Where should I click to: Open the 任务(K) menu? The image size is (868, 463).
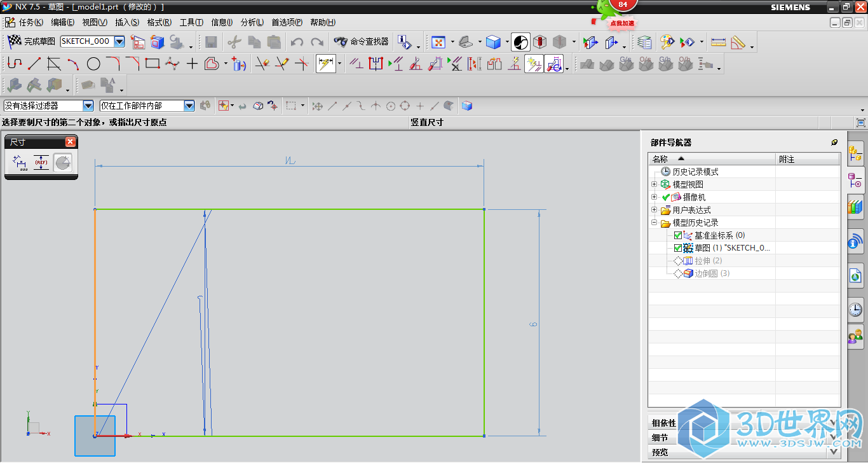pyautogui.click(x=31, y=22)
